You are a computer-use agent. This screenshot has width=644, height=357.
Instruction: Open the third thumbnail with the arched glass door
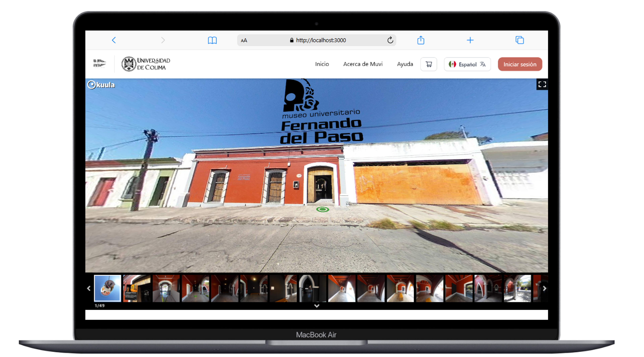tap(166, 288)
